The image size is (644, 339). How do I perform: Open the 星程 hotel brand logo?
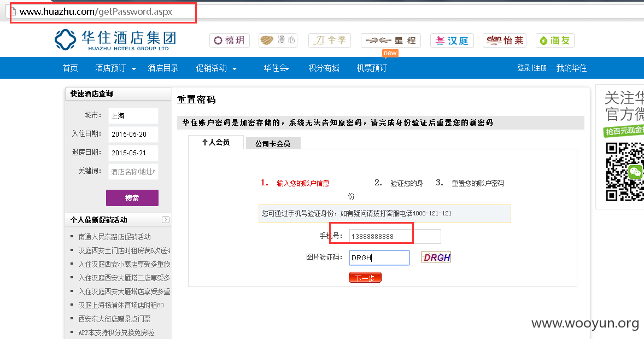(x=391, y=40)
